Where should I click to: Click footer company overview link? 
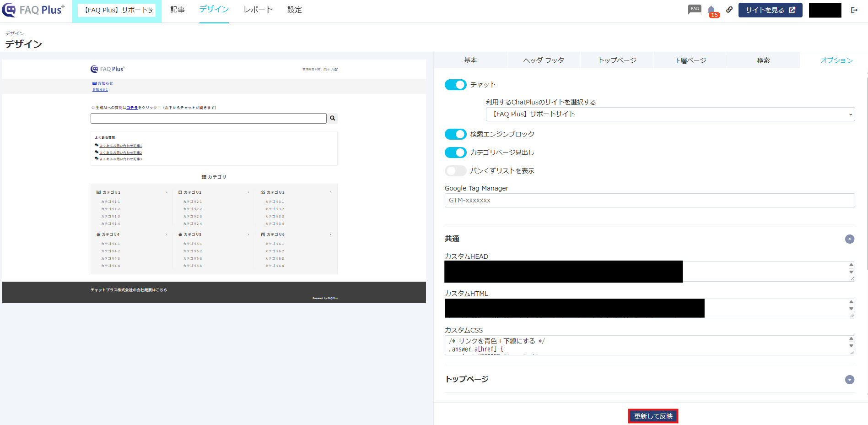[129, 290]
